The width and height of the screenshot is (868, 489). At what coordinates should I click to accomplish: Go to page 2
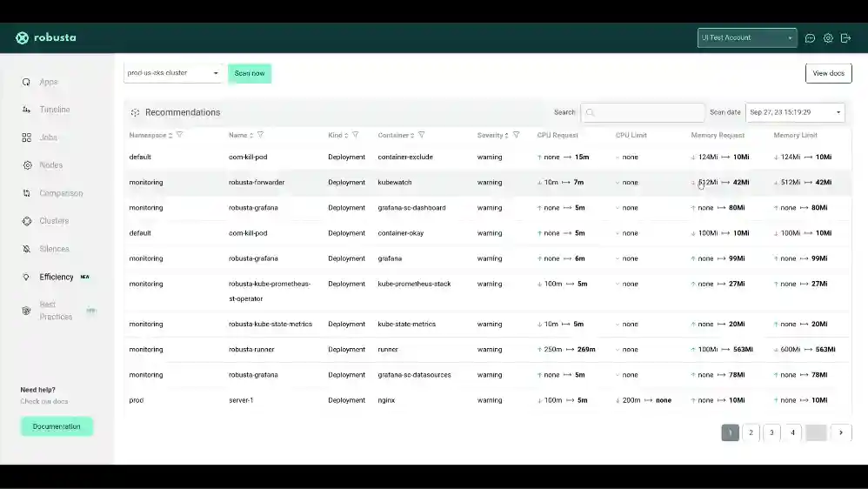751,432
